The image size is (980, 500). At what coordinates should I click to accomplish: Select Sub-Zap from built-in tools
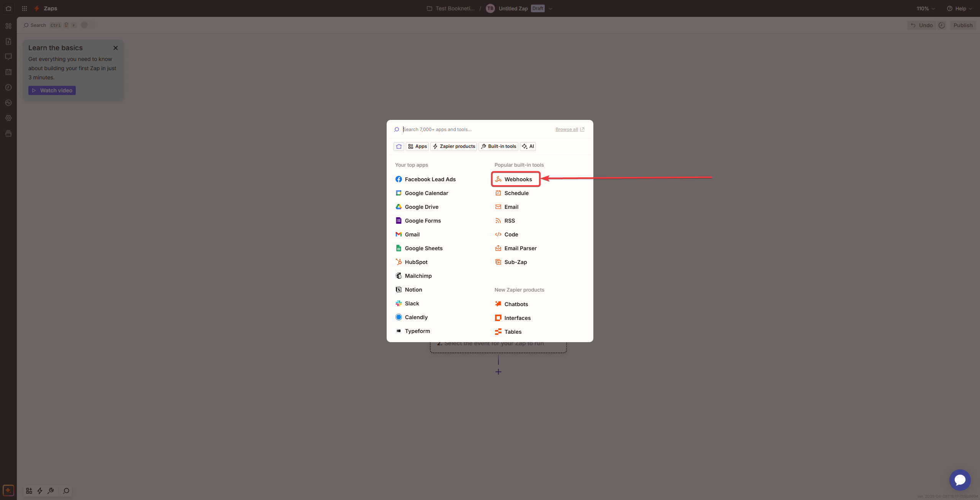click(x=511, y=262)
